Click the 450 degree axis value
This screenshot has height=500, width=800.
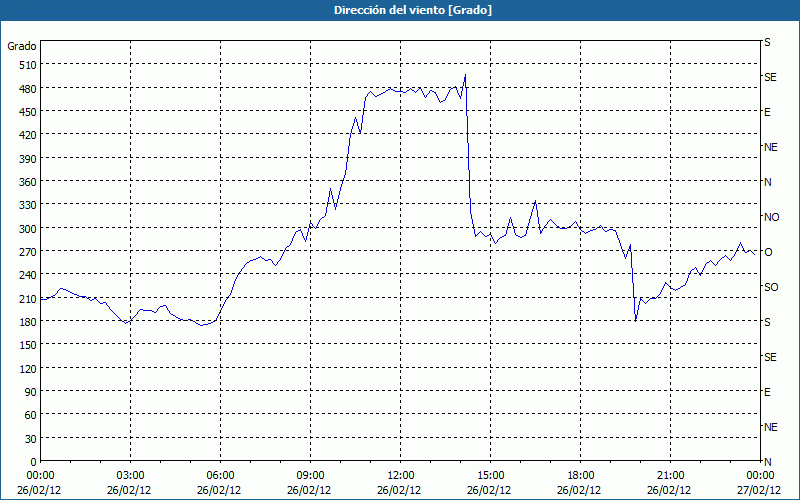click(x=28, y=112)
